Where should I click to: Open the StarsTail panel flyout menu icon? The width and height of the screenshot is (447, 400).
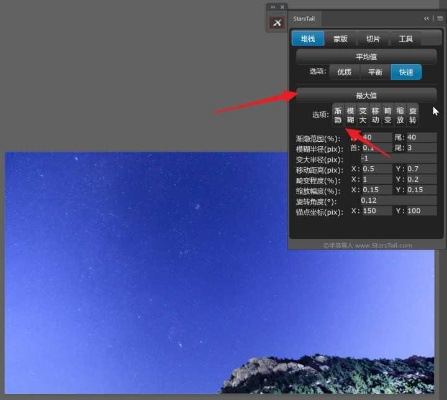click(440, 19)
